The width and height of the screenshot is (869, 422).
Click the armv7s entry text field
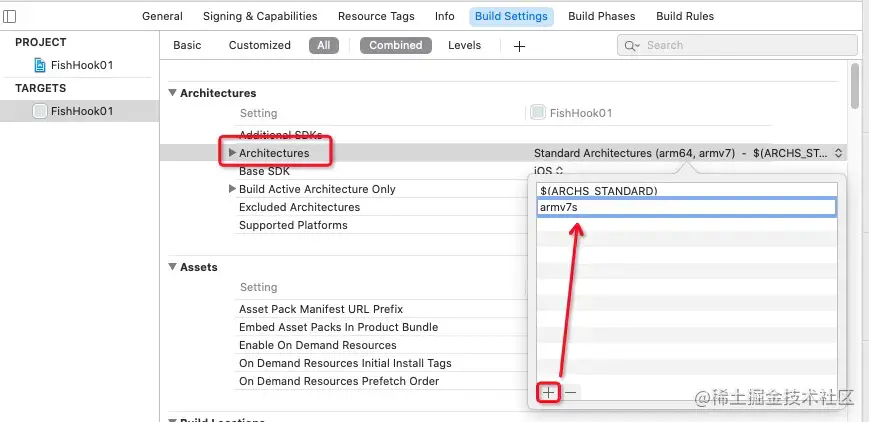[685, 207]
